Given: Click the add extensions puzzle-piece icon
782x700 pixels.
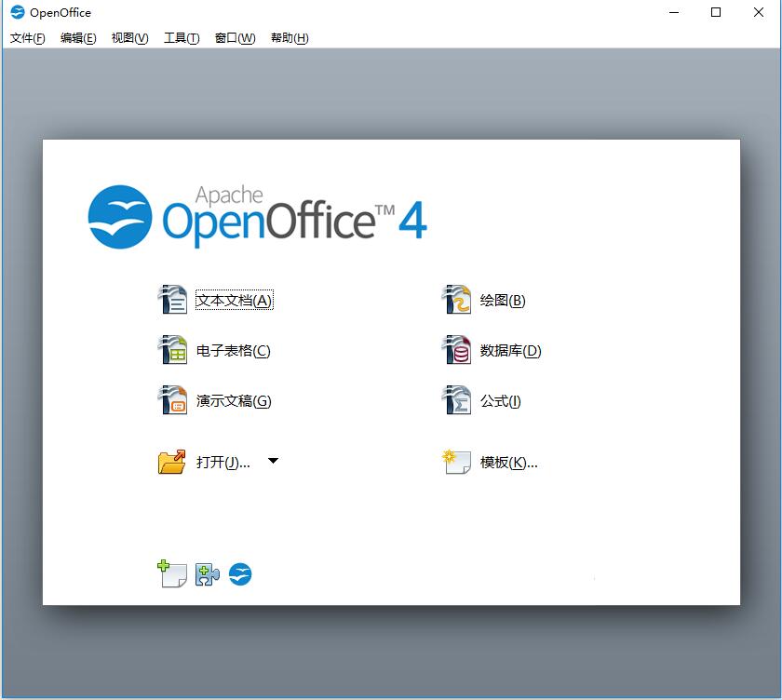Looking at the screenshot, I should click(208, 574).
